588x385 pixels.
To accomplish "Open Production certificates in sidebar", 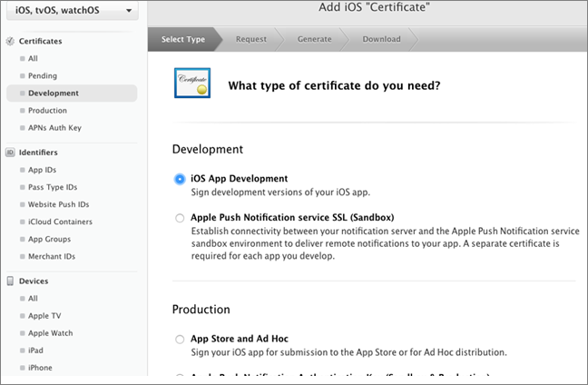I will 47,110.
